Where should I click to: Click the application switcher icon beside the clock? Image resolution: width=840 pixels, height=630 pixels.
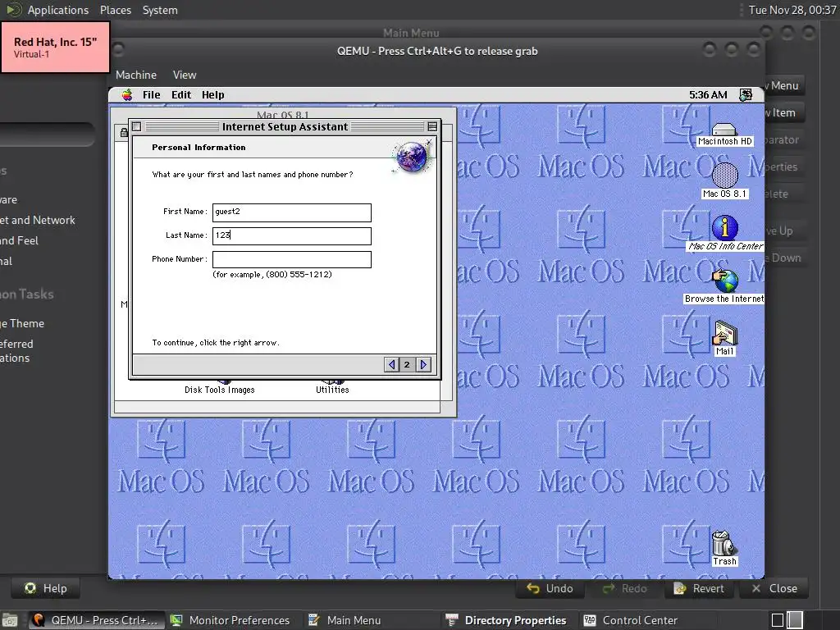click(745, 95)
